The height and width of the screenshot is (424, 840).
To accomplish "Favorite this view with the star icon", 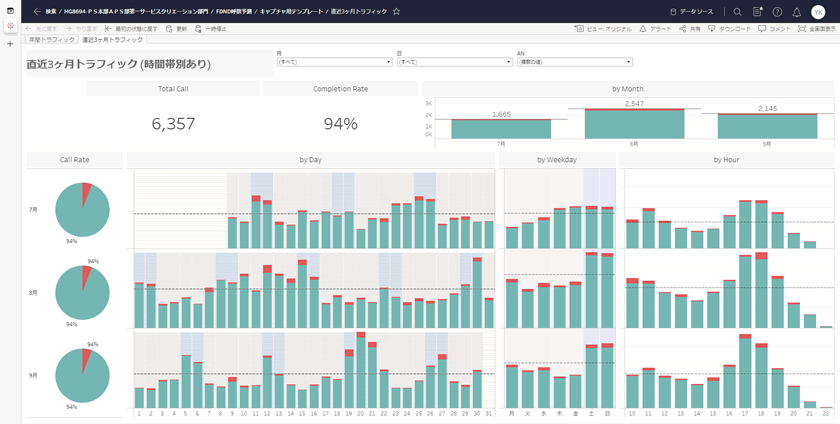I will (x=396, y=11).
